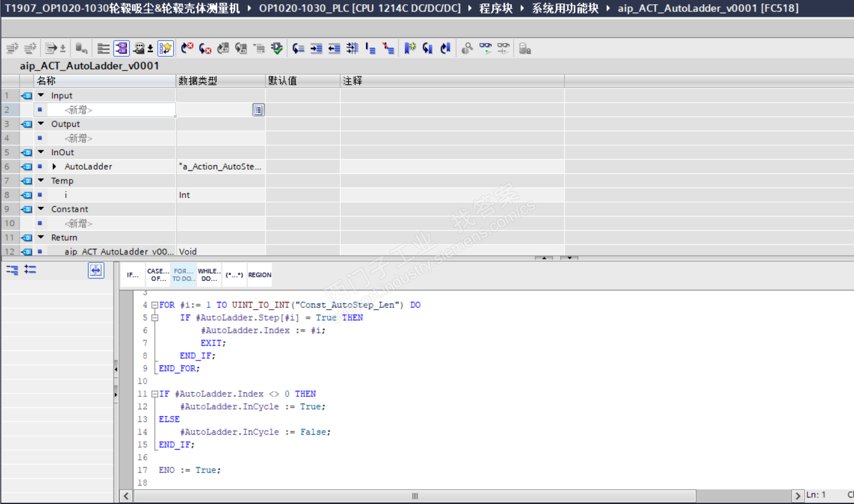Click the monitoring glasses play icon

click(486, 48)
